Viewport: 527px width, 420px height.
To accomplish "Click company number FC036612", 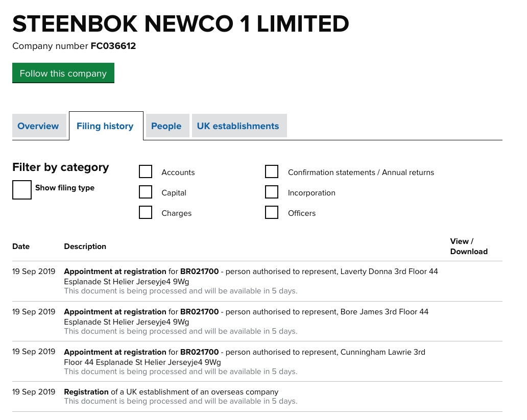I will coord(113,46).
